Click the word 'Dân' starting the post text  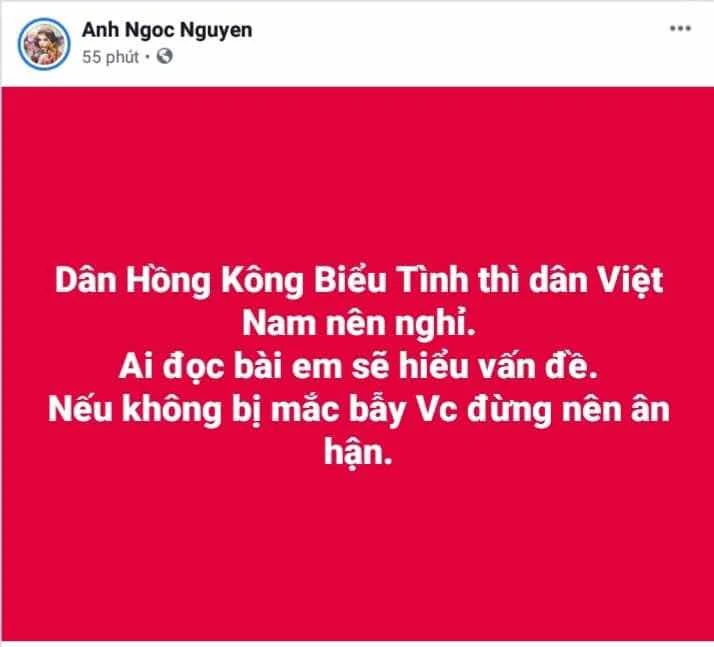click(x=86, y=280)
